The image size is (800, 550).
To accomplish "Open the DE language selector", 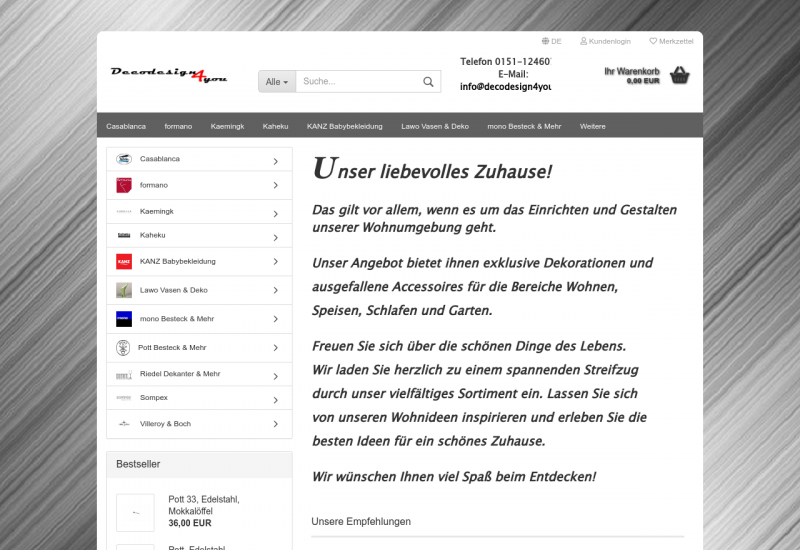I will pos(552,41).
